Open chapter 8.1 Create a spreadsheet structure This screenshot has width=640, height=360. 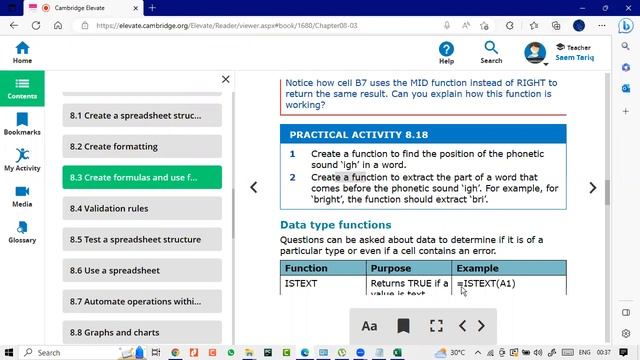click(x=142, y=116)
